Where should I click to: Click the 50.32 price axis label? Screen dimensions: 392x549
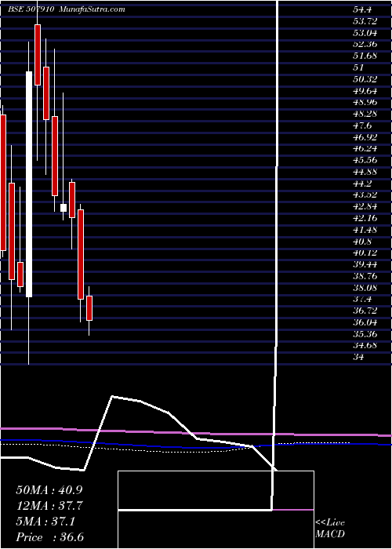pos(365,78)
